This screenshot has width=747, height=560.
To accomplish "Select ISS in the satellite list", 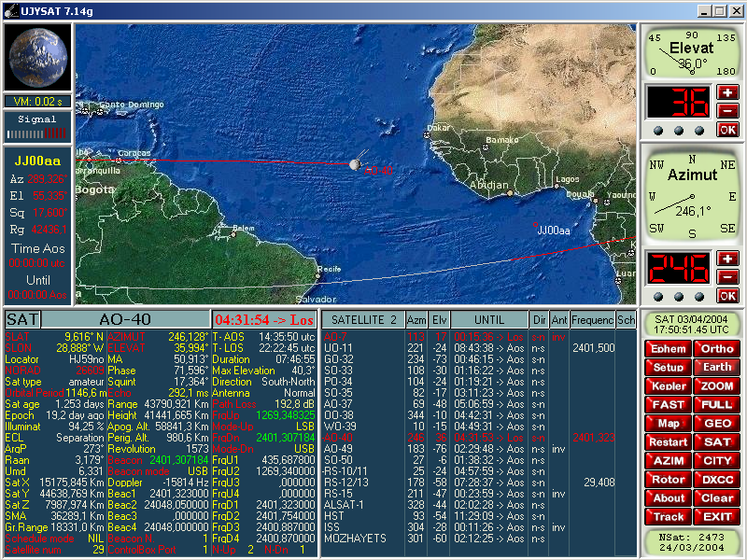I will pos(479,527).
